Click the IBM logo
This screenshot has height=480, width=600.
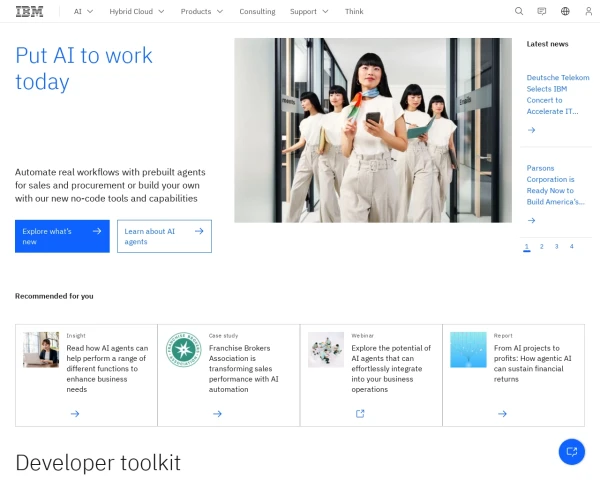tap(29, 11)
